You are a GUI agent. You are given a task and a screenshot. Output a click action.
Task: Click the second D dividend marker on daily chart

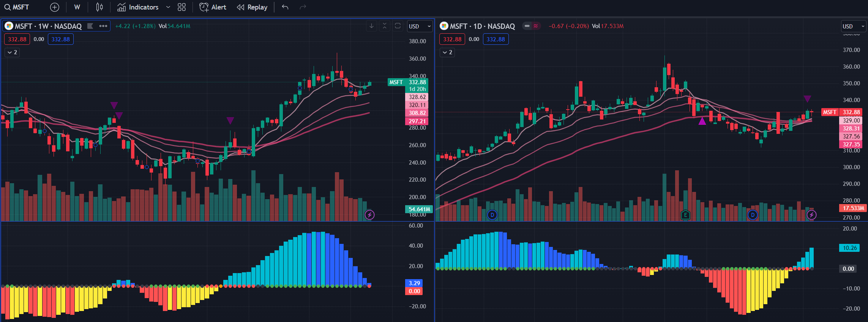click(x=753, y=215)
